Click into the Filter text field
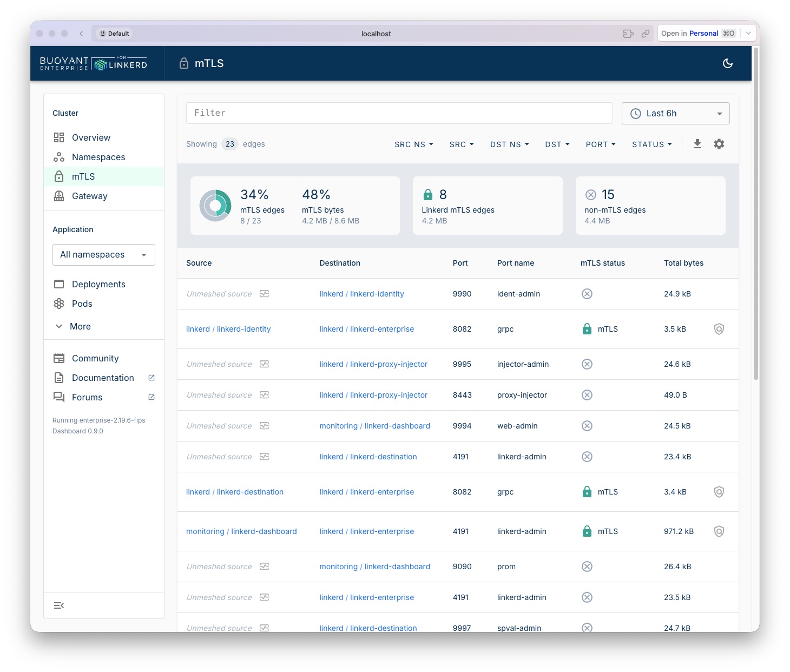The width and height of the screenshot is (790, 672). [399, 113]
